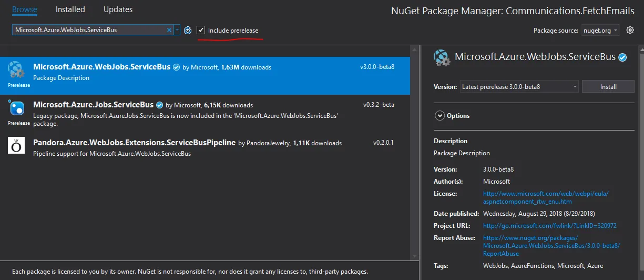Click into the package search input field
This screenshot has height=280, width=644.
click(89, 30)
